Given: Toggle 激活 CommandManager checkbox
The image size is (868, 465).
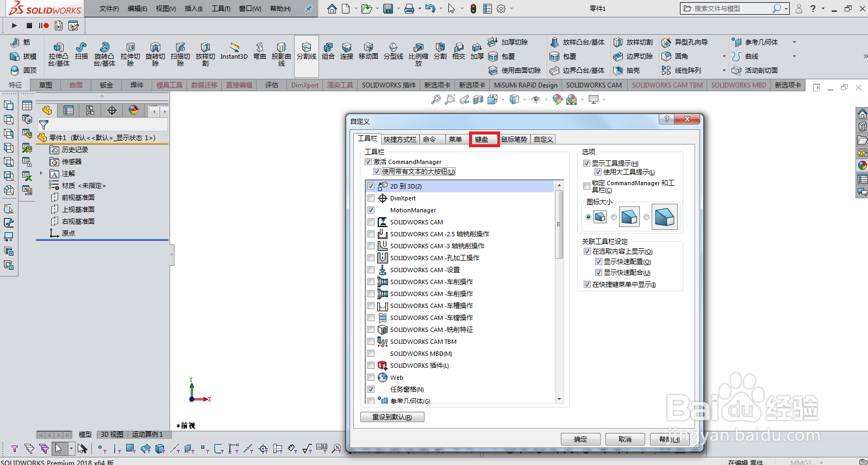Looking at the screenshot, I should (369, 162).
